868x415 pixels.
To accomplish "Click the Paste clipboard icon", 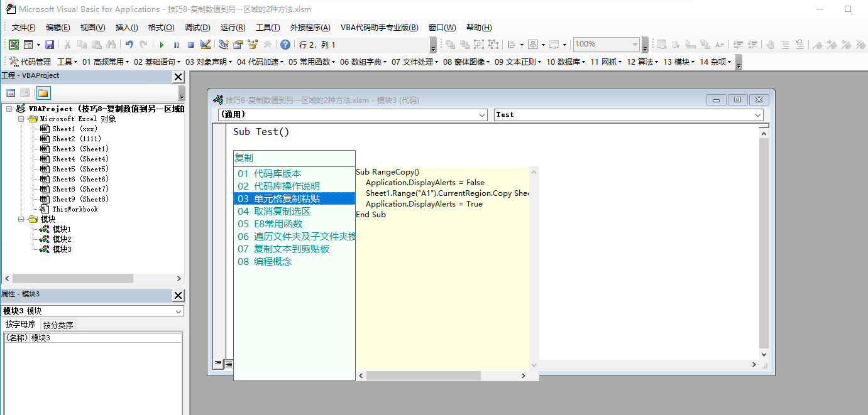I will (x=96, y=45).
